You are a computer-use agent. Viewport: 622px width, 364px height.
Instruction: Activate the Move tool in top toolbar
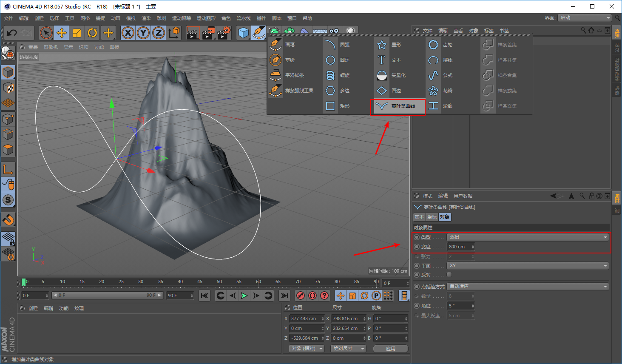point(62,33)
